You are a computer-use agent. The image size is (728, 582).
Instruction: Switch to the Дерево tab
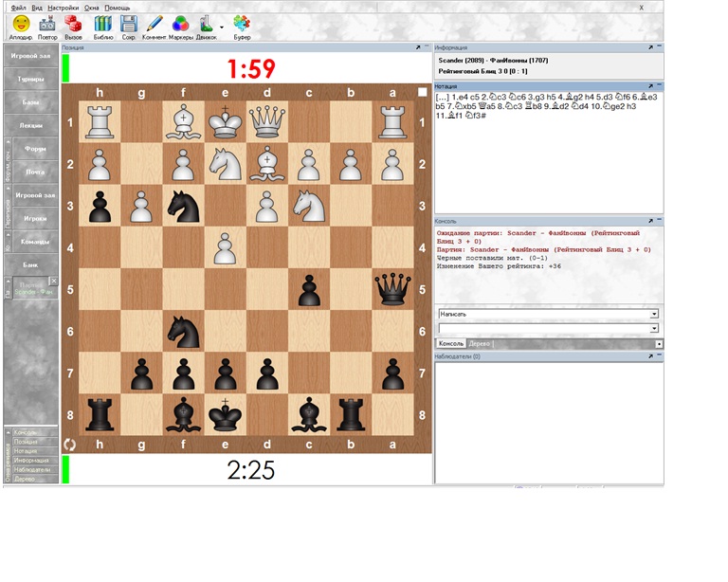tap(481, 343)
